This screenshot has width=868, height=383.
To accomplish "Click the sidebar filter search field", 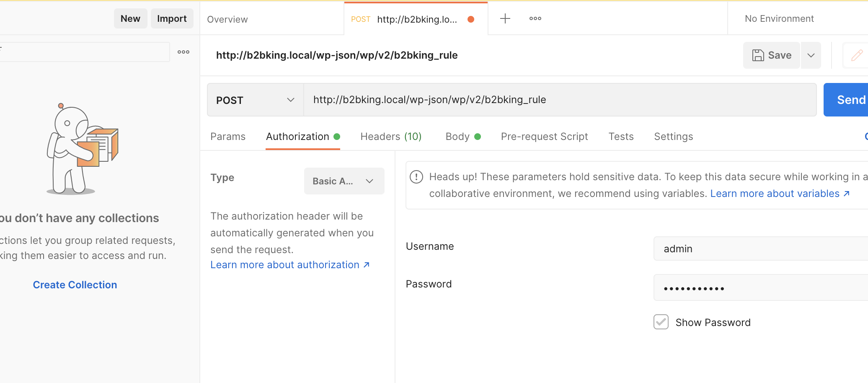I will click(85, 52).
